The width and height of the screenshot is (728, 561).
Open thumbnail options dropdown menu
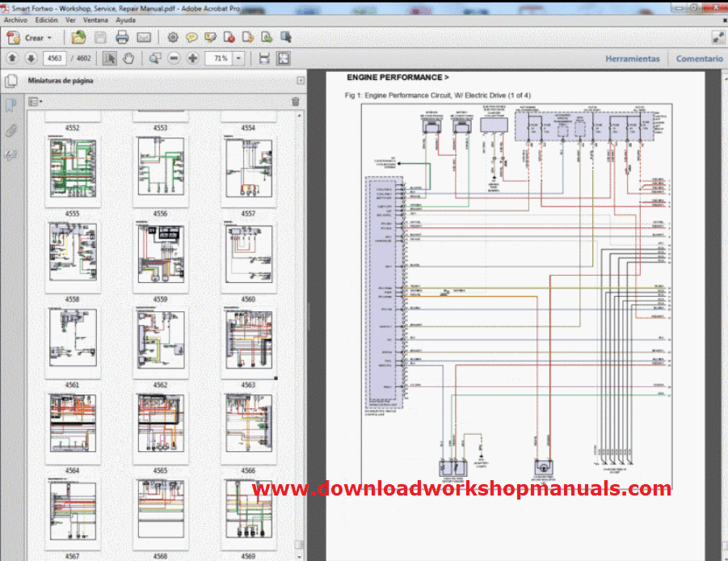coord(36,101)
